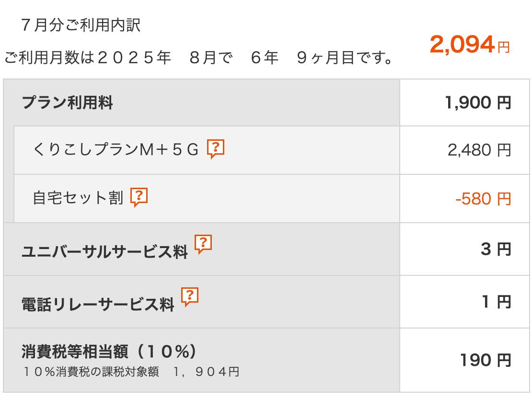Screen dimensions: 532x397
Task: Click the 消費税等相当額(10%) label
Action: [109, 352]
